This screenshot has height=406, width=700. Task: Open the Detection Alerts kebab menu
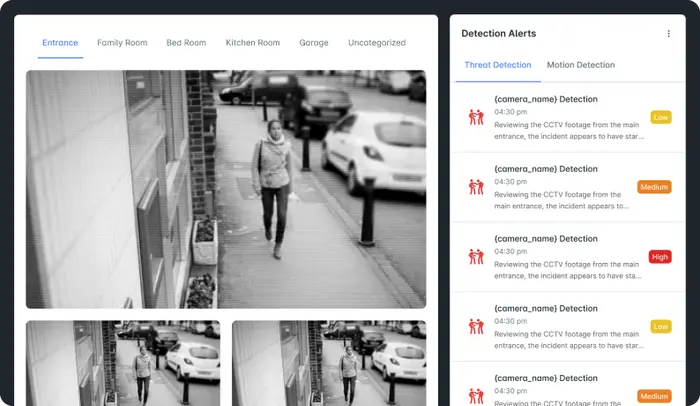(668, 33)
